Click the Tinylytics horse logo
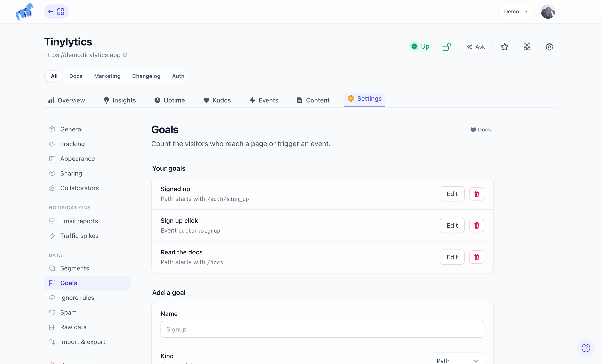 [25, 12]
